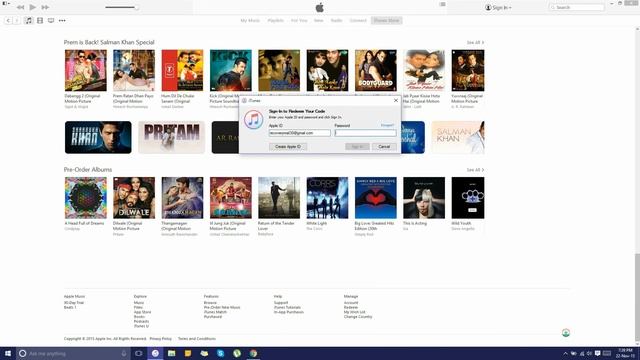Open A Head Full of Dreams album

pos(86,198)
